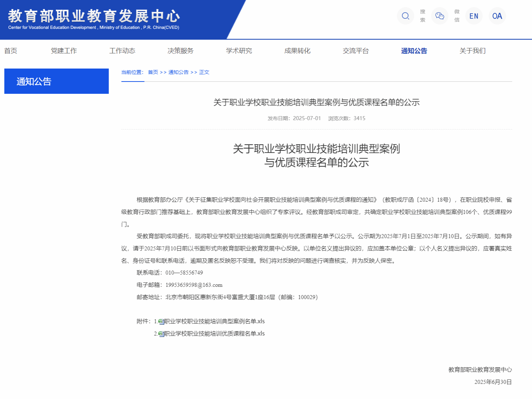Visit 交流平台 from the top navigation

356,51
